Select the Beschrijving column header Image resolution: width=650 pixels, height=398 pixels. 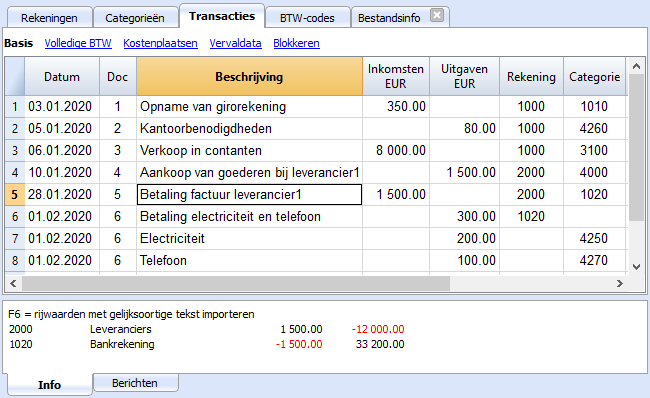[249, 77]
